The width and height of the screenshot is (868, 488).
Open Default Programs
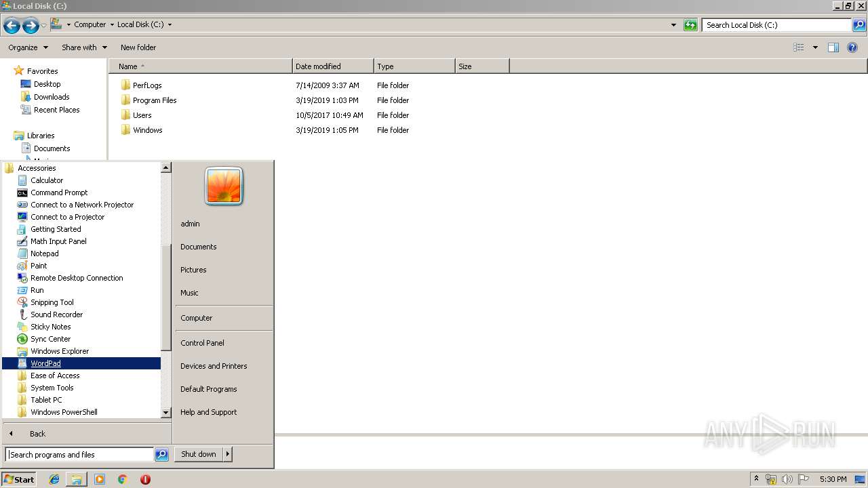[209, 389]
